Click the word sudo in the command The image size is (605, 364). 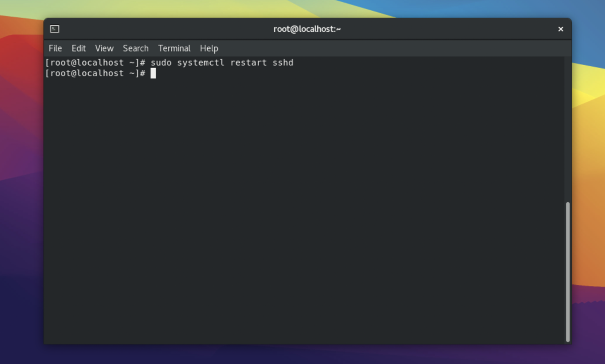click(161, 63)
